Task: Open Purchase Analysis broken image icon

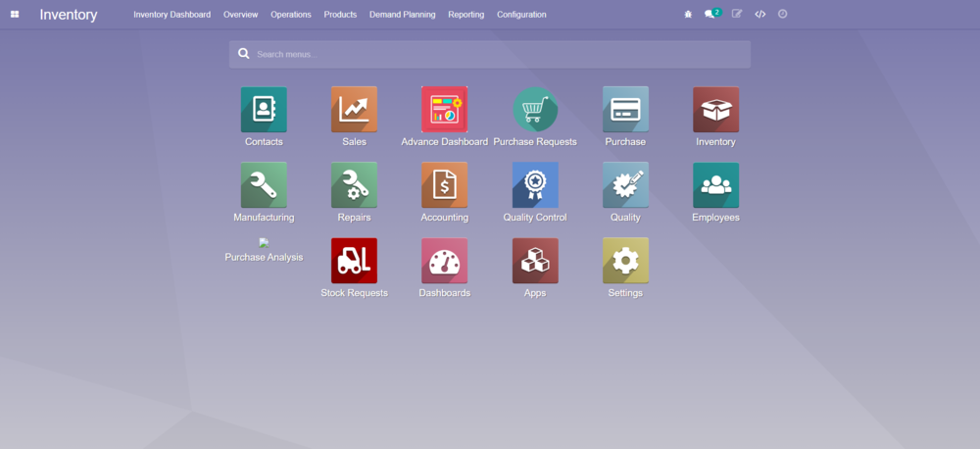Action: [x=264, y=242]
